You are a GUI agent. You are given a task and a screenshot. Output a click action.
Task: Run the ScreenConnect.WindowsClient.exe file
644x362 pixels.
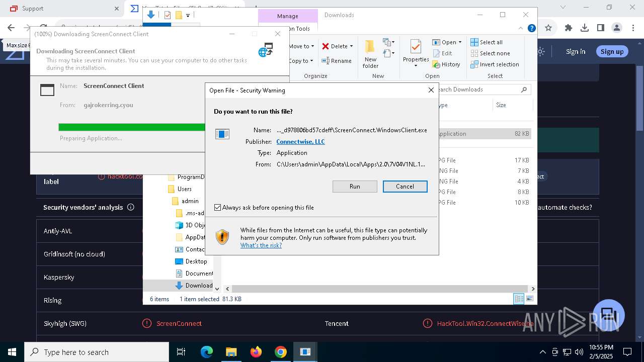point(355,187)
